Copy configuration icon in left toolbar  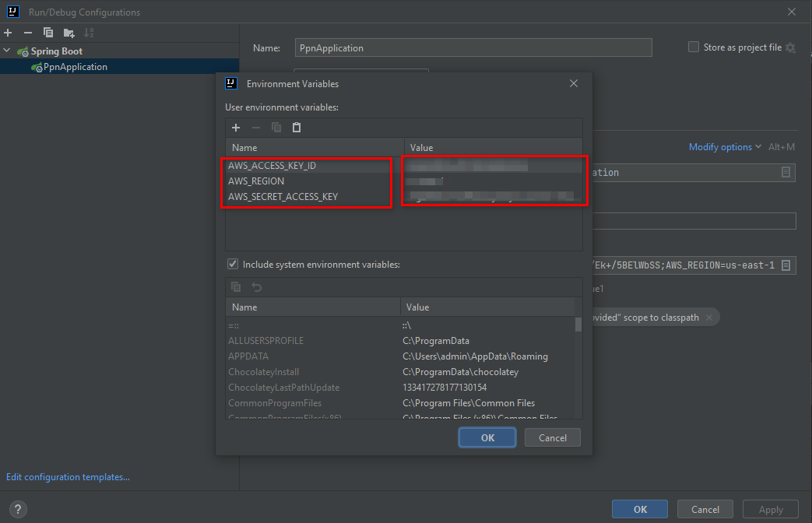tap(48, 33)
